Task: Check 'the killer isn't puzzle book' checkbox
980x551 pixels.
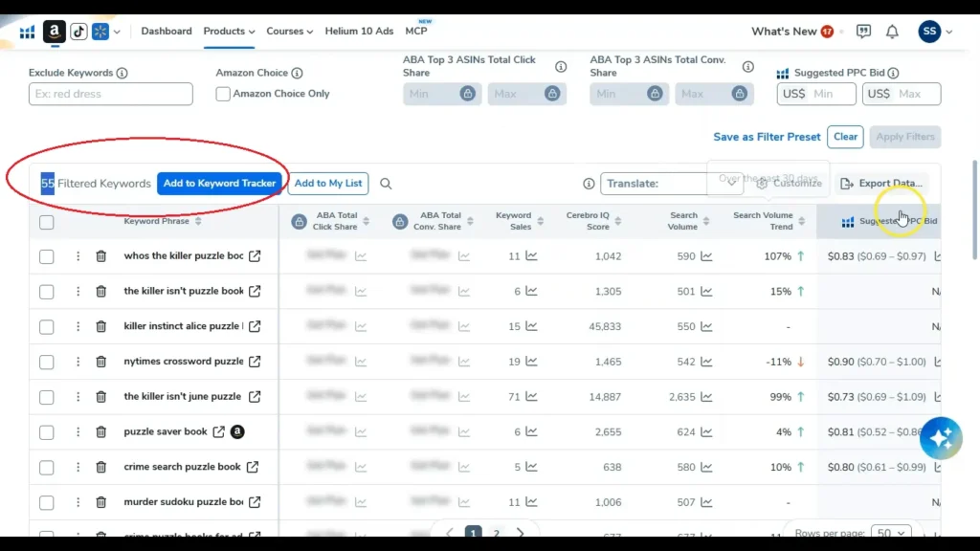Action: [46, 291]
